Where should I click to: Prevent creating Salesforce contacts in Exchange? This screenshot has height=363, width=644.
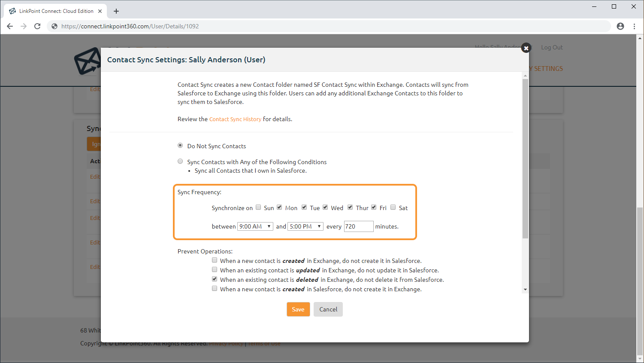point(215,288)
